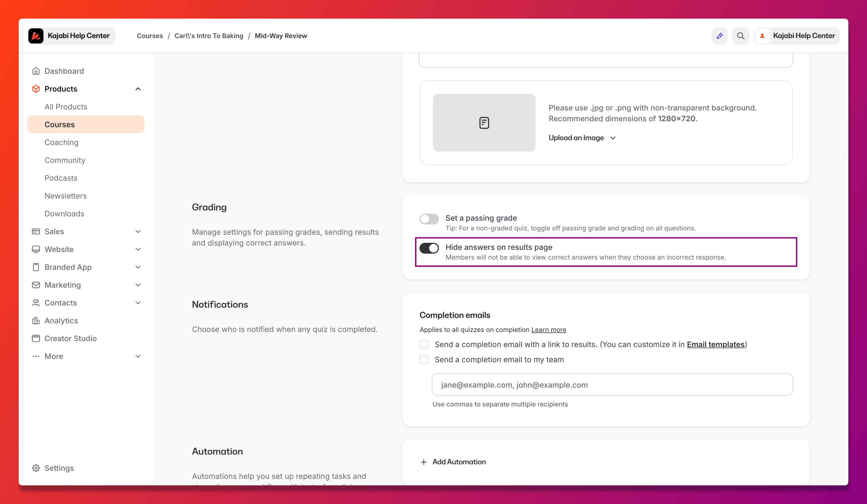Select Courses in the sidebar
This screenshot has width=867, height=504.
tap(86, 124)
